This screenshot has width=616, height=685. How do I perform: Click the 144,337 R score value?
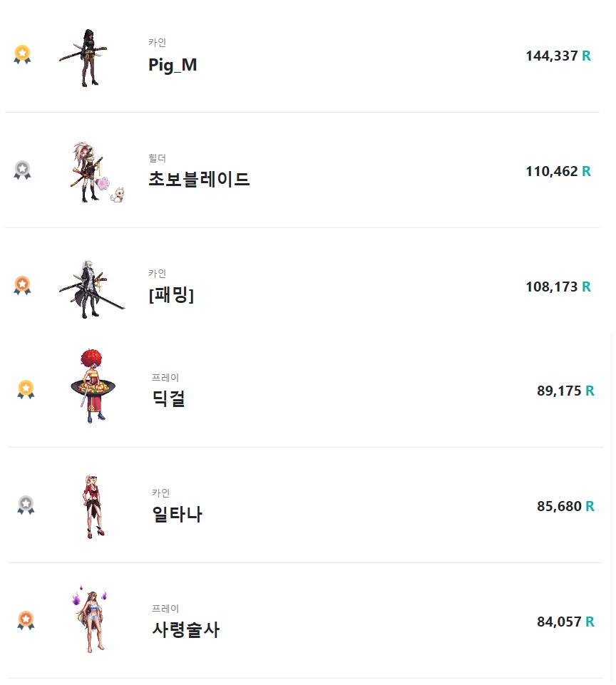558,56
